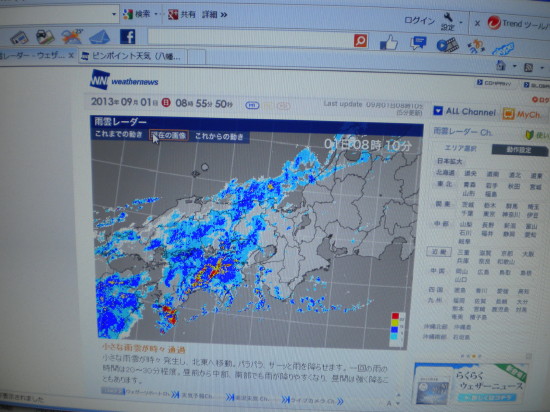Select 日本拡大 area view
550x412 pixels.
[449, 161]
